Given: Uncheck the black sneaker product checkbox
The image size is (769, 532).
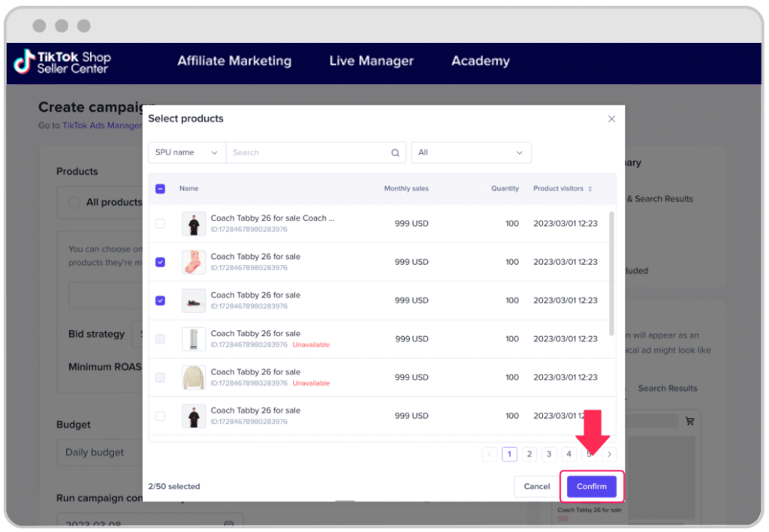Looking at the screenshot, I should [x=161, y=301].
